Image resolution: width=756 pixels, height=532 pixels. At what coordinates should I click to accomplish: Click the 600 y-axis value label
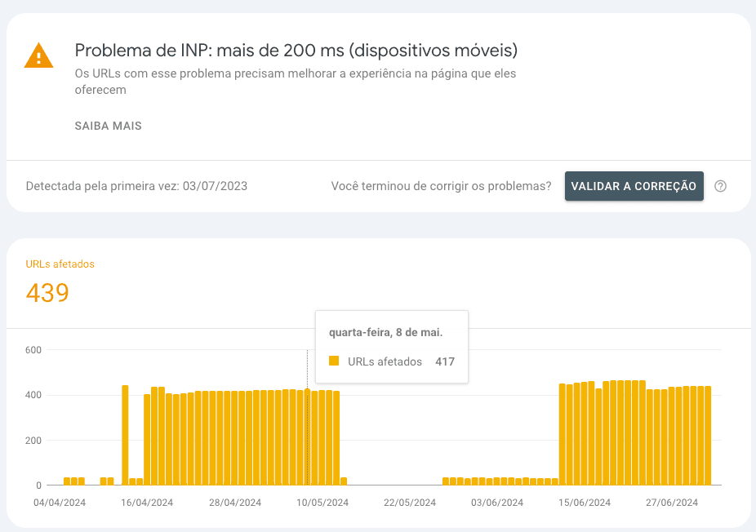pyautogui.click(x=33, y=350)
